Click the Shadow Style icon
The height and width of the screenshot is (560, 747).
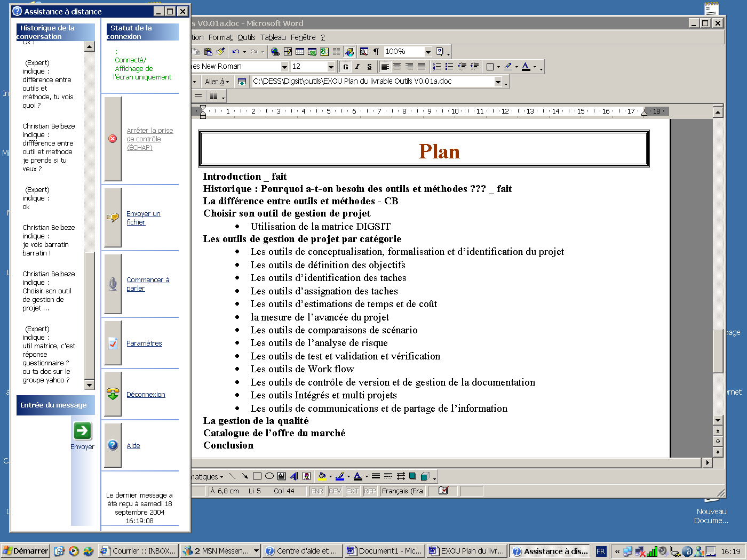tap(412, 476)
